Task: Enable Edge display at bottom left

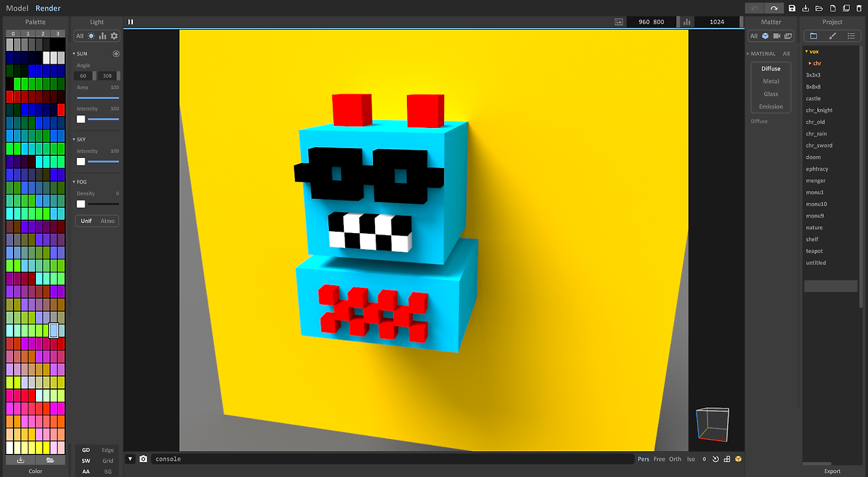Action: coord(108,450)
